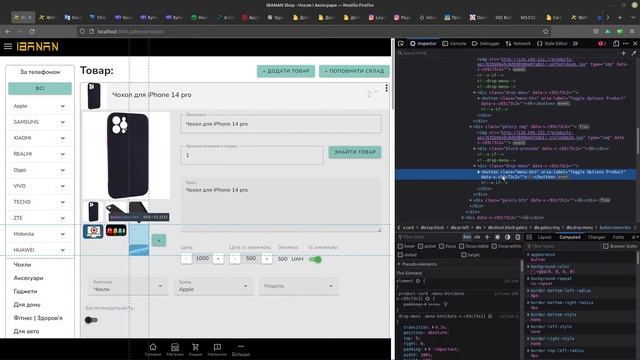640x360 pixels.
Task: Click the ДОДАТИ ТОВАР button
Action: tap(286, 71)
